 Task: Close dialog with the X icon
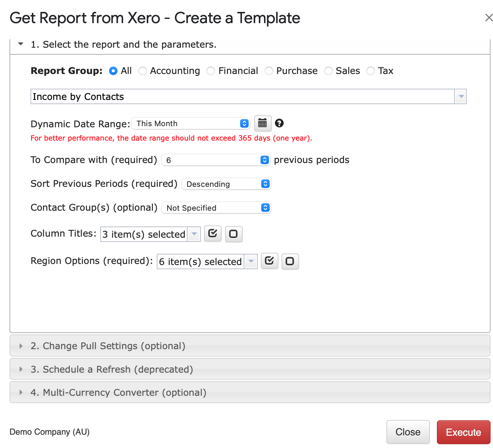point(489,18)
